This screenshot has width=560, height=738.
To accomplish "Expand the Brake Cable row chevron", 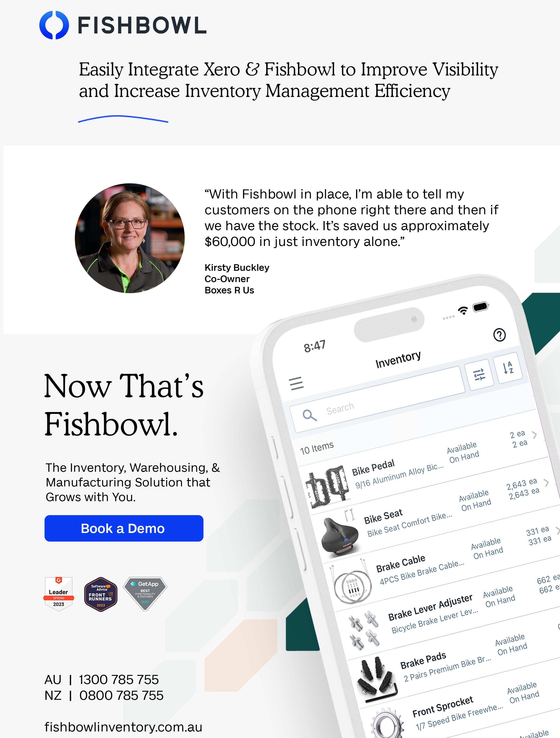I will click(x=557, y=531).
